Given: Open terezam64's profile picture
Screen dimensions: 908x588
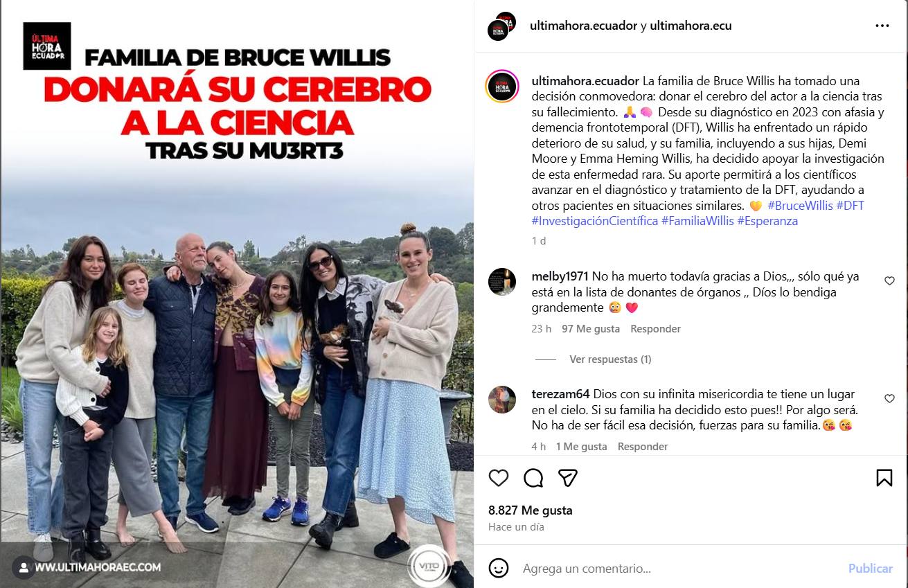Looking at the screenshot, I should tap(502, 400).
